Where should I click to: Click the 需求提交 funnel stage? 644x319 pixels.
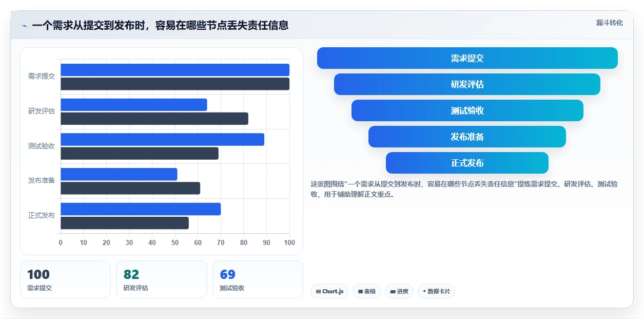(x=467, y=58)
